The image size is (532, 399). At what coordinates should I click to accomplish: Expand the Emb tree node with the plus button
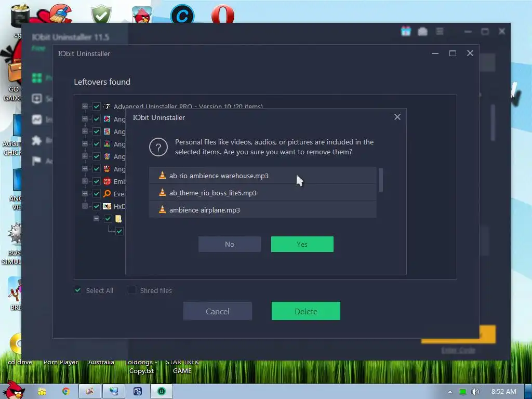click(x=85, y=181)
